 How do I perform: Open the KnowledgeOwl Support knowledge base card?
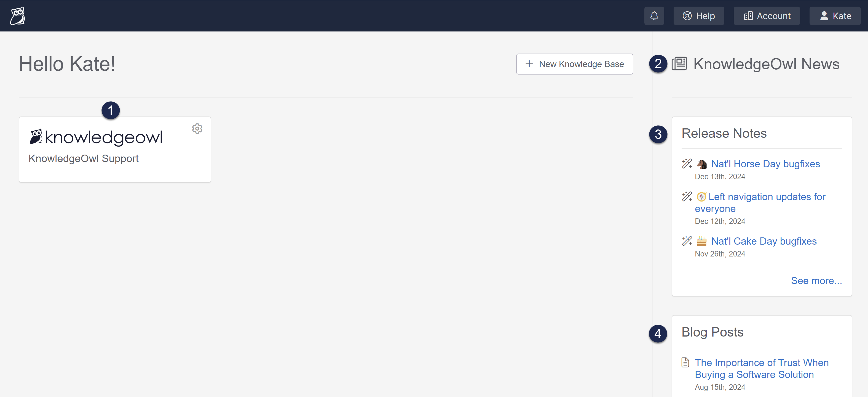coord(84,158)
